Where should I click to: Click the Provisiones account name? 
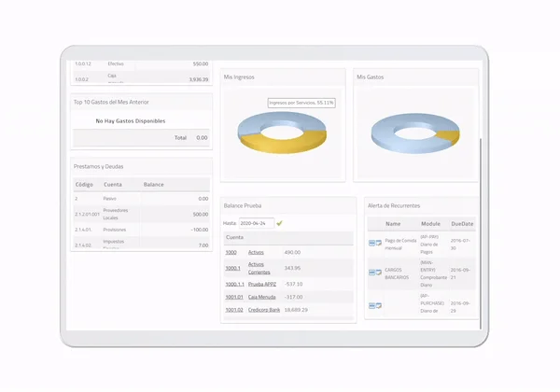[115, 230]
